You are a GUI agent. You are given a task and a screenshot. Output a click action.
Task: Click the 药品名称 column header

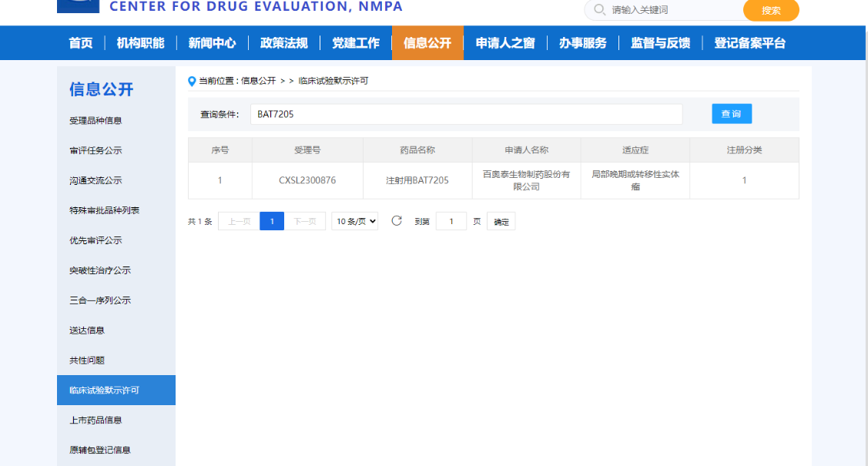pos(417,150)
